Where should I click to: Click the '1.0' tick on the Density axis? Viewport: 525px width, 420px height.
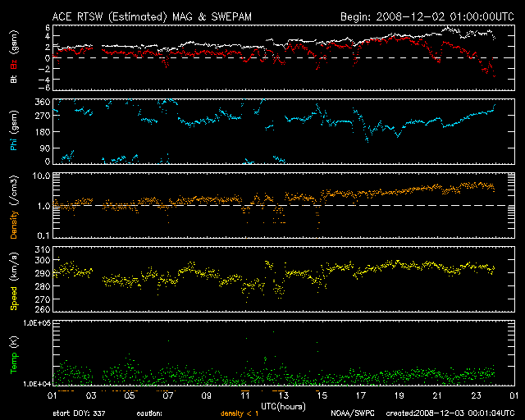click(43, 206)
